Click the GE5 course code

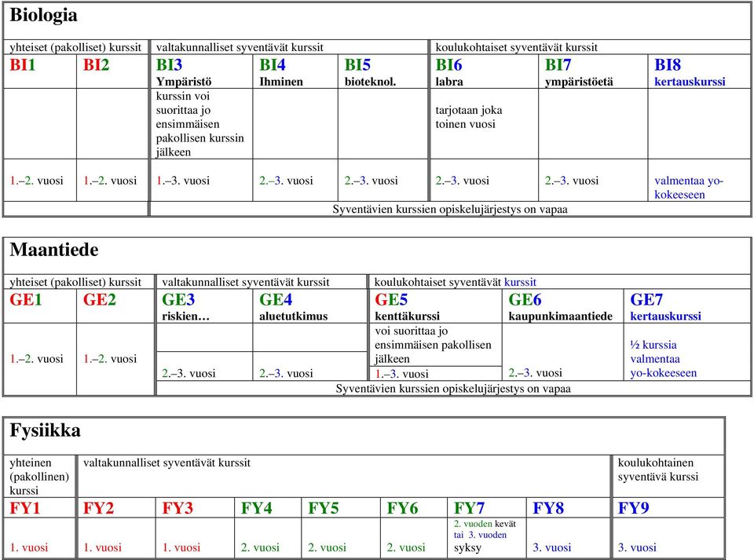click(391, 300)
